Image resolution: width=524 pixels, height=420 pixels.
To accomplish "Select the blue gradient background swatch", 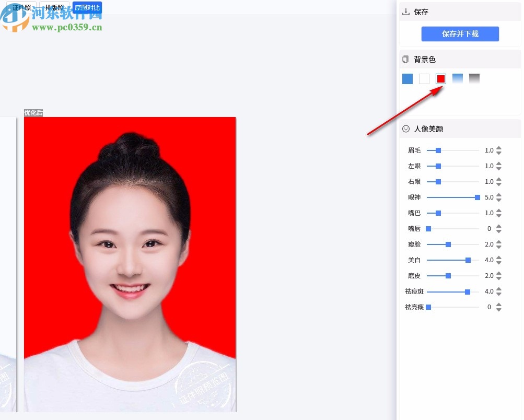I will (x=458, y=78).
